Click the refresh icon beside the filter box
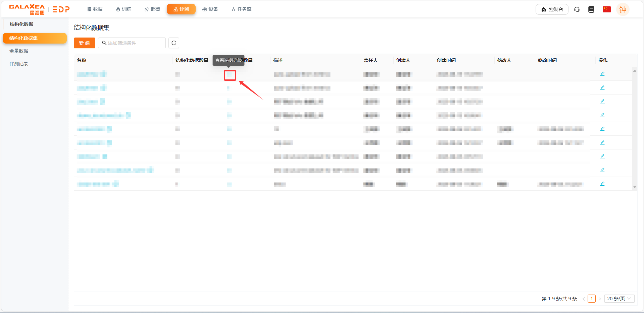Screen dimensions: 644x313 point(174,43)
